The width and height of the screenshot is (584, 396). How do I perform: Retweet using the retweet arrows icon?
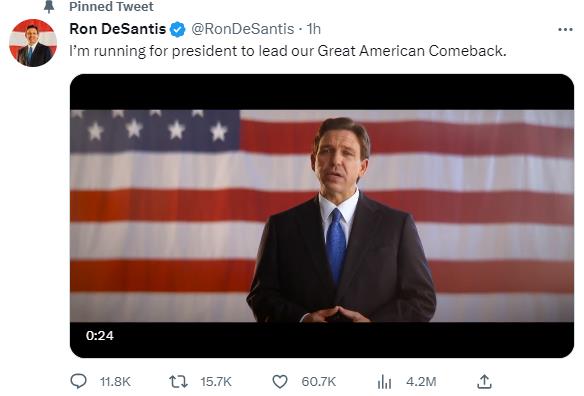pos(178,382)
